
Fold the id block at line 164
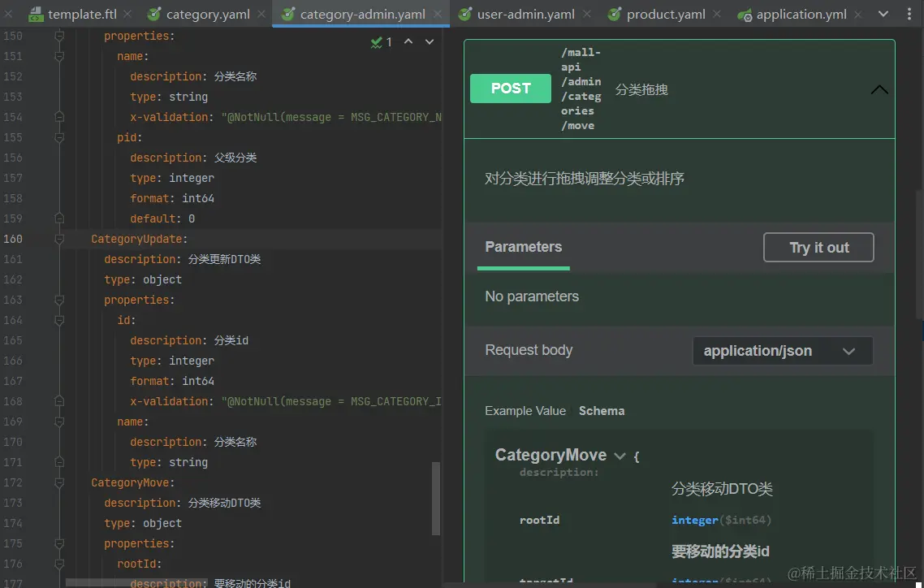pyautogui.click(x=59, y=321)
